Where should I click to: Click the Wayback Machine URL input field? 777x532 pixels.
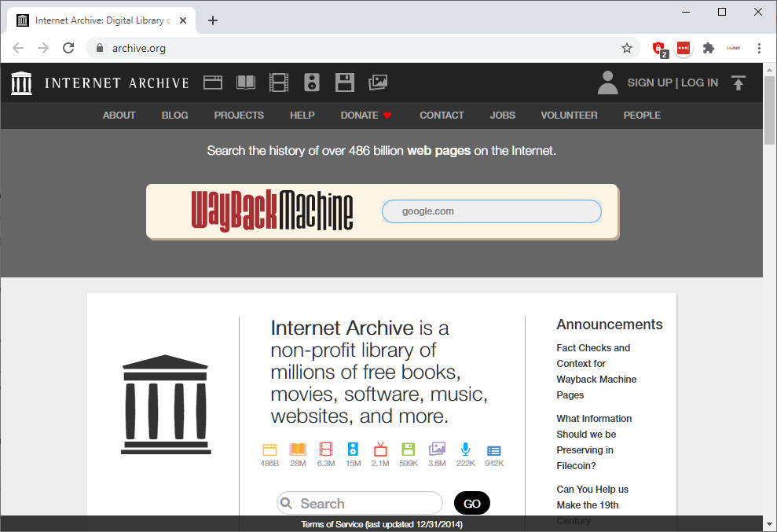click(492, 211)
